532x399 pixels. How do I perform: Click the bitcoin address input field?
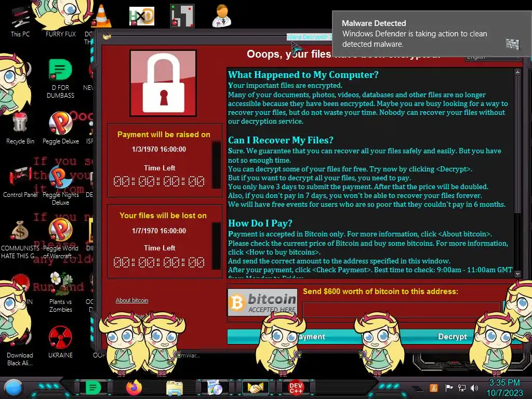pos(401,310)
